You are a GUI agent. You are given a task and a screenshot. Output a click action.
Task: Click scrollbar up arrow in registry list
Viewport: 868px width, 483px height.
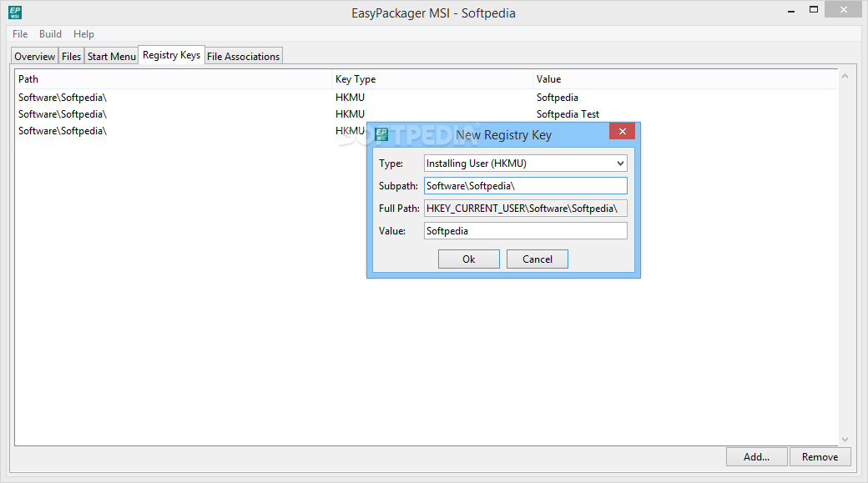845,76
